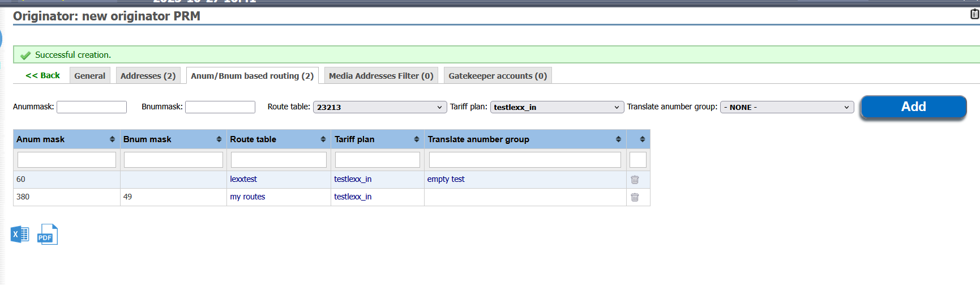Viewport: 980px width, 285px height.
Task: Click the Tariff plan column filter box
Action: 378,160
